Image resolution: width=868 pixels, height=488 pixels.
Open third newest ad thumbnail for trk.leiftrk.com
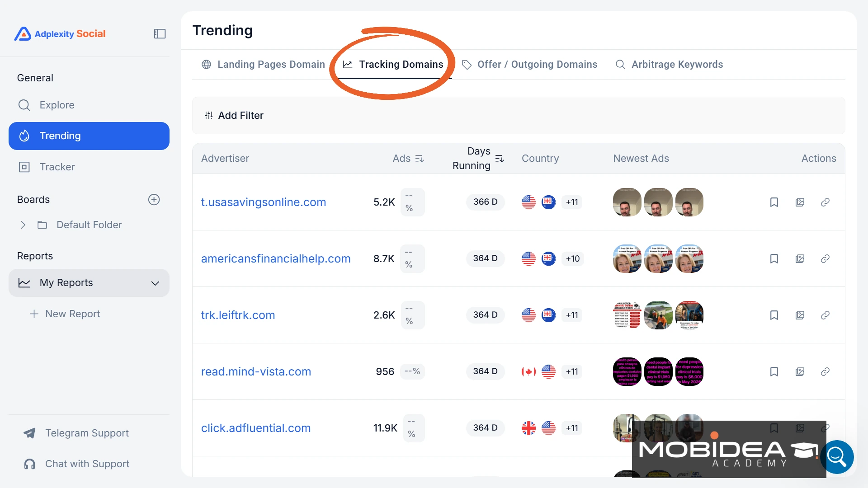click(689, 315)
